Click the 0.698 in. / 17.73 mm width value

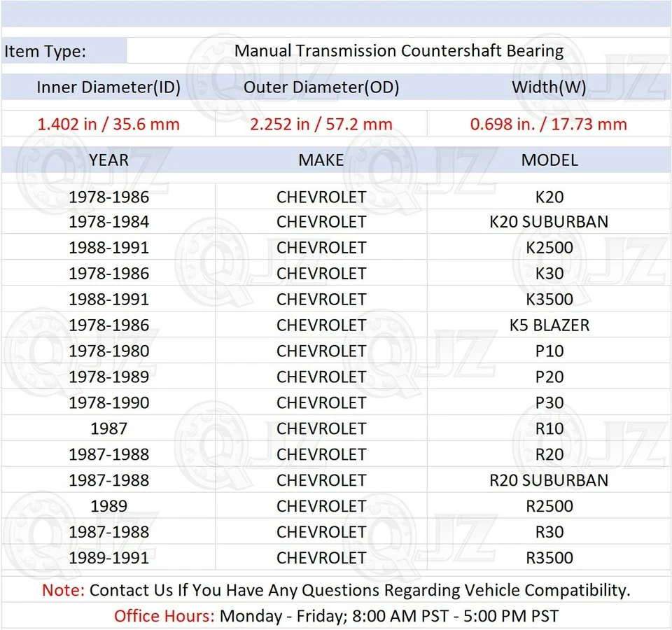[549, 124]
